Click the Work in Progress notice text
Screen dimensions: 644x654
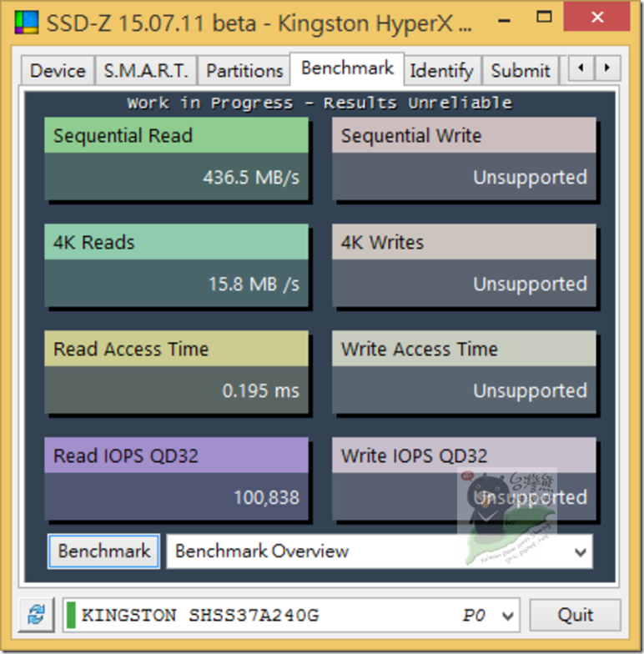click(319, 103)
